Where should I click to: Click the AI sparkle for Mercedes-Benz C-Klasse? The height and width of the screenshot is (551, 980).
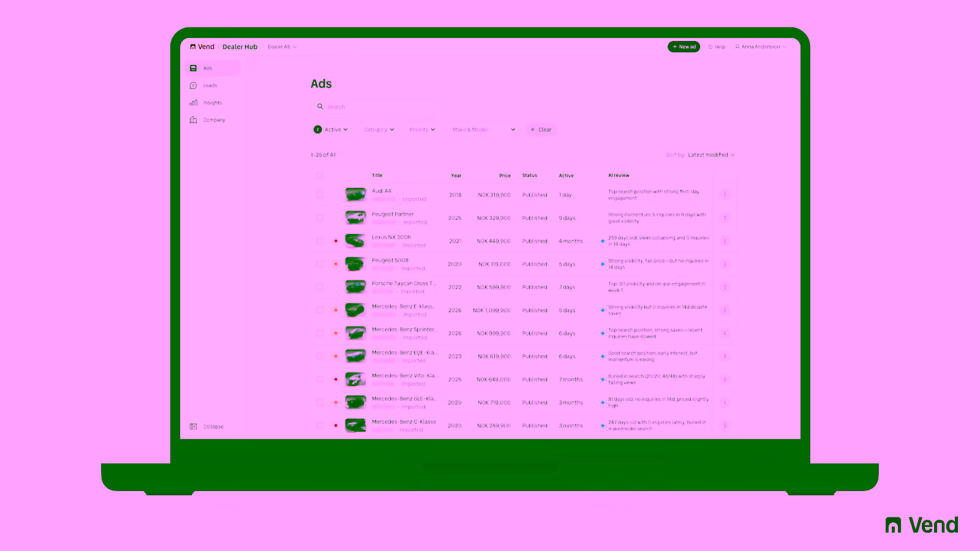click(x=603, y=425)
